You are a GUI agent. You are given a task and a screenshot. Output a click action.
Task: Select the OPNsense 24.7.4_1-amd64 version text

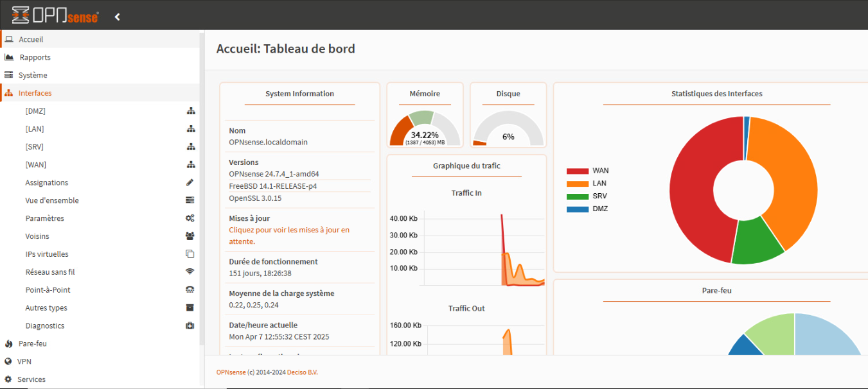point(274,173)
